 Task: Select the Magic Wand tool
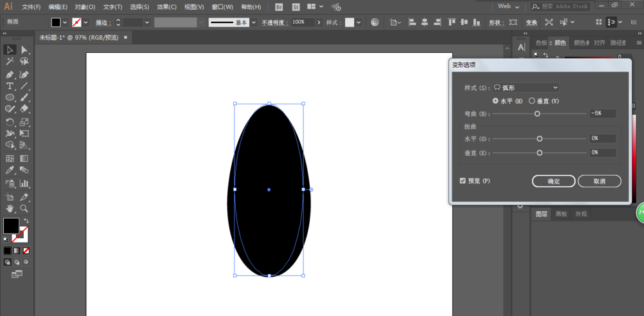click(x=10, y=62)
